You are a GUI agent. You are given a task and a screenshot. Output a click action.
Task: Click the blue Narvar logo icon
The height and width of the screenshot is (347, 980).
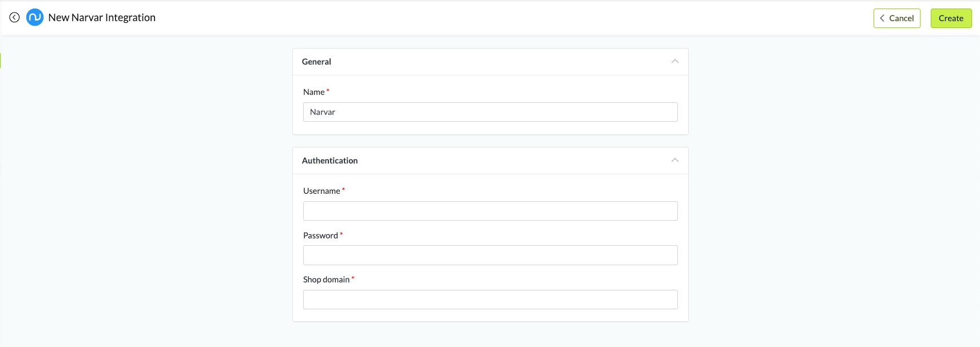(x=35, y=18)
